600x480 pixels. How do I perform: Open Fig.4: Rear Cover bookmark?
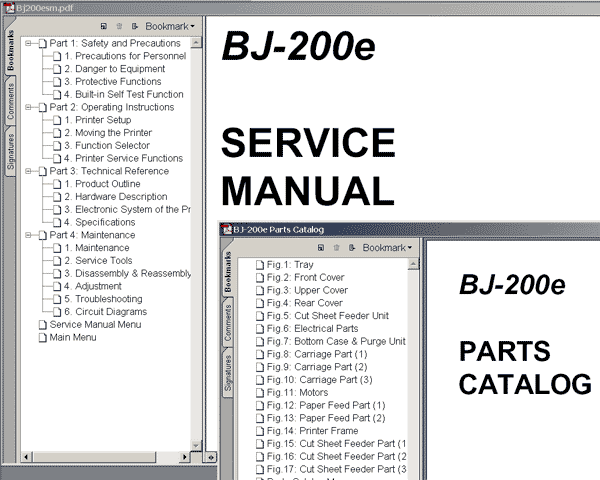coord(305,303)
